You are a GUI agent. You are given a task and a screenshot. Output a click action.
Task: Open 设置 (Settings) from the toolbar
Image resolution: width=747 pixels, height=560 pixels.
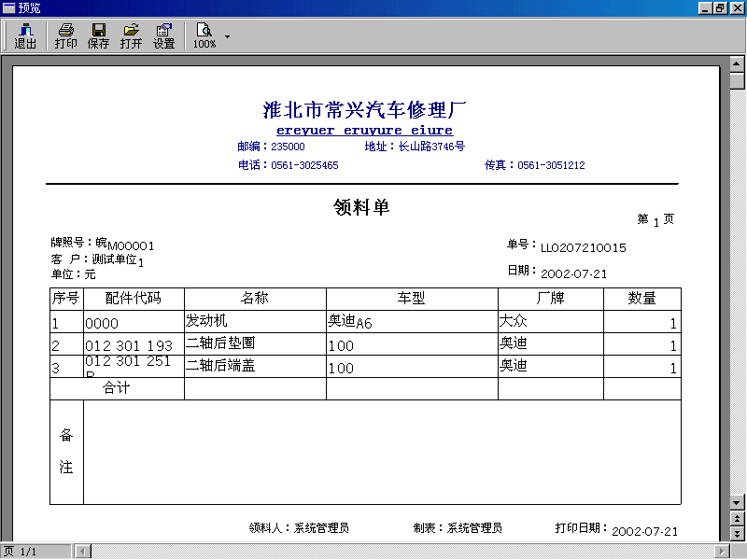pyautogui.click(x=164, y=36)
